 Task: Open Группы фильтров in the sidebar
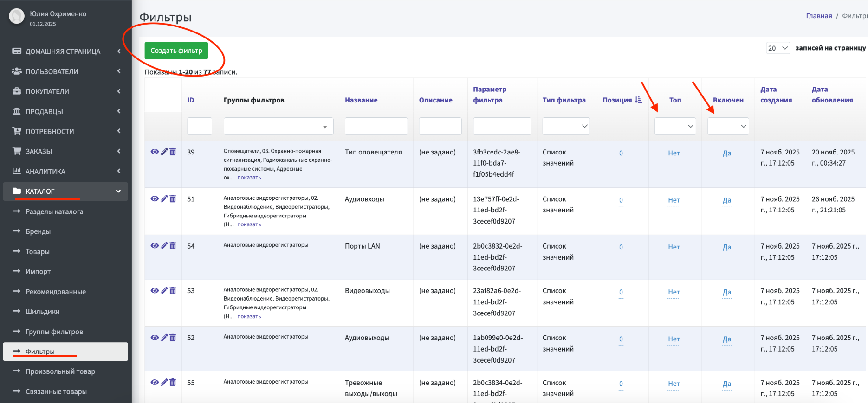coord(54,332)
